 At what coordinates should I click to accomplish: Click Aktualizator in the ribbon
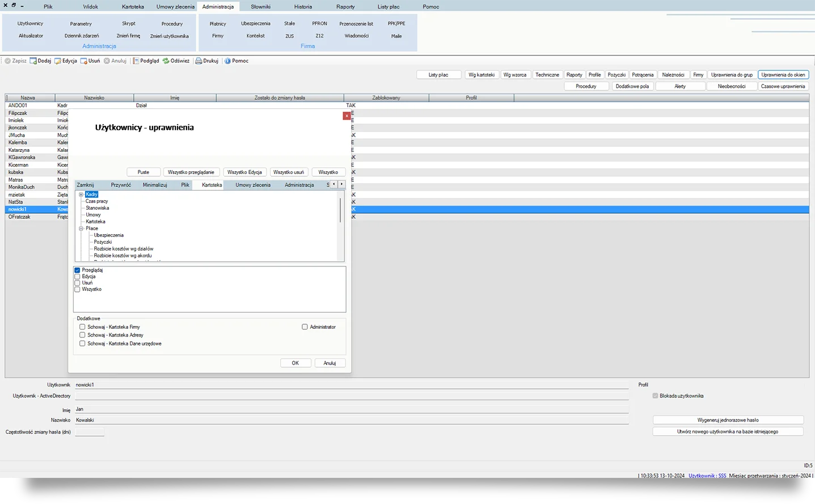[31, 36]
